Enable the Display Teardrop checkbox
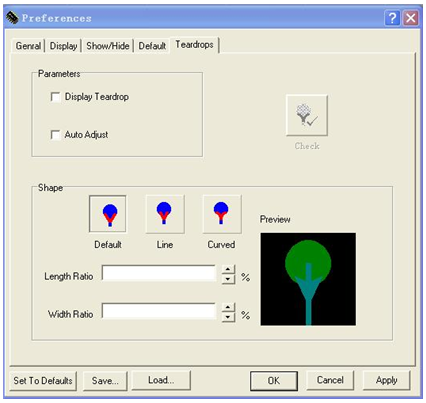Image resolution: width=426 pixels, height=403 pixels. (x=55, y=97)
